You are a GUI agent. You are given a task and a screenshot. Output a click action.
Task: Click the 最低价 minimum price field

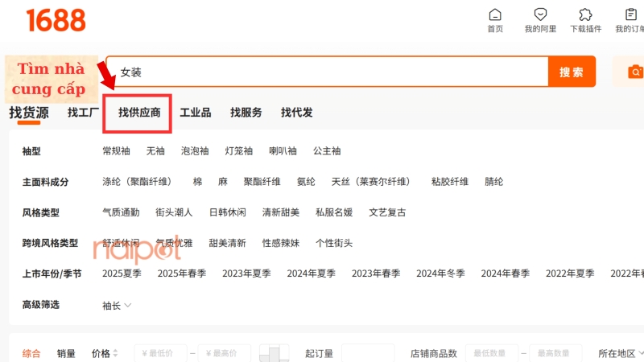click(160, 353)
